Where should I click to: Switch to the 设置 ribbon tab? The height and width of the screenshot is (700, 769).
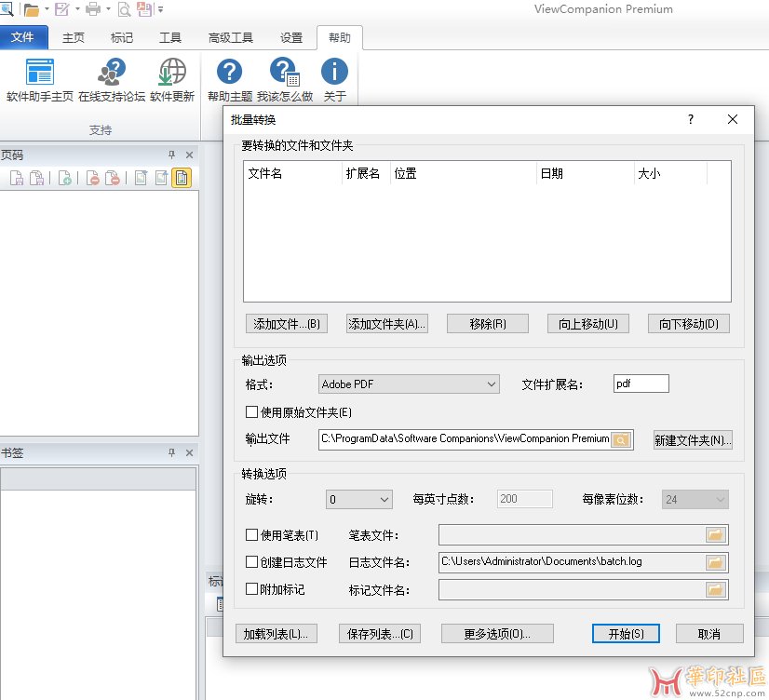coord(291,38)
